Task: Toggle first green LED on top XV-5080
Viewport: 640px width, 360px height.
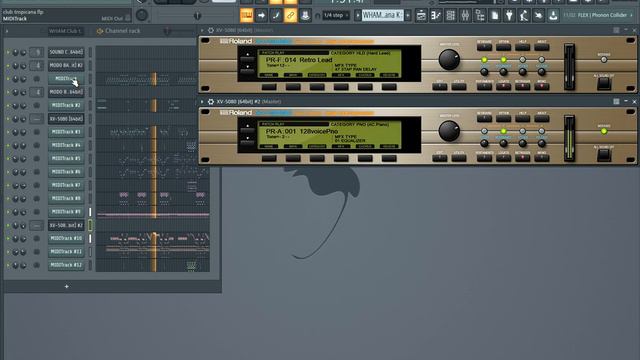Action: 484,60
